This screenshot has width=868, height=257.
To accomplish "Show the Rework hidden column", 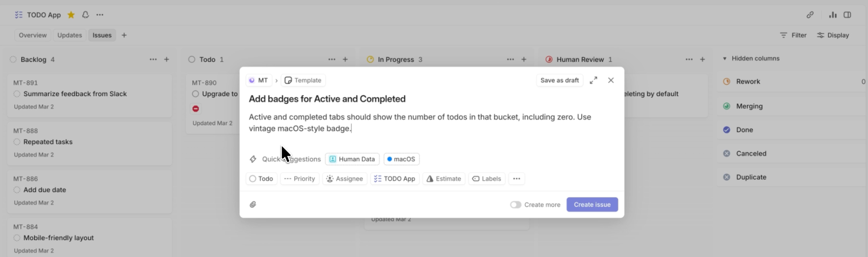I will [792, 81].
